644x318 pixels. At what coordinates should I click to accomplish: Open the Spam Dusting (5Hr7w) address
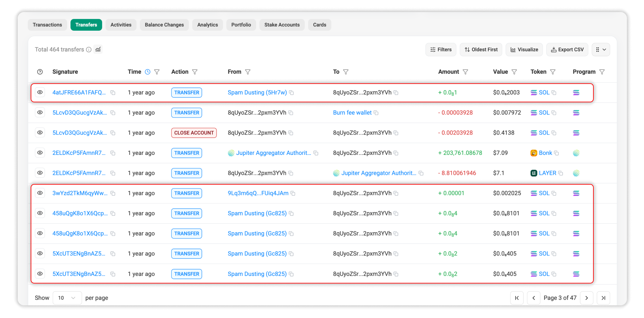point(257,92)
